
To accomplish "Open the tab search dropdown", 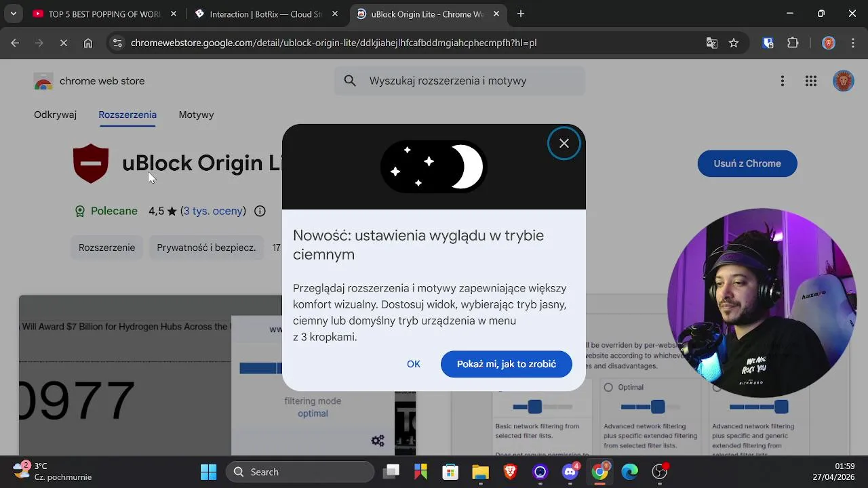I will 13,14.
